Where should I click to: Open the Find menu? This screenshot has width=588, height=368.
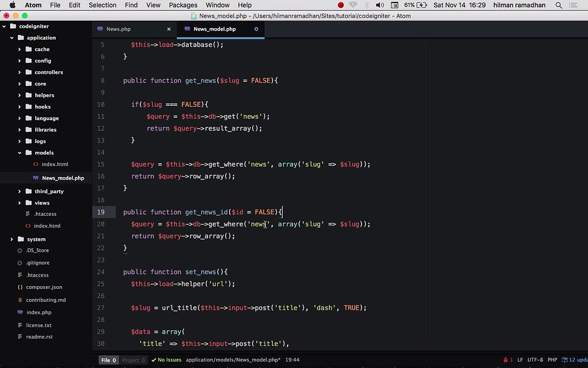point(131,5)
